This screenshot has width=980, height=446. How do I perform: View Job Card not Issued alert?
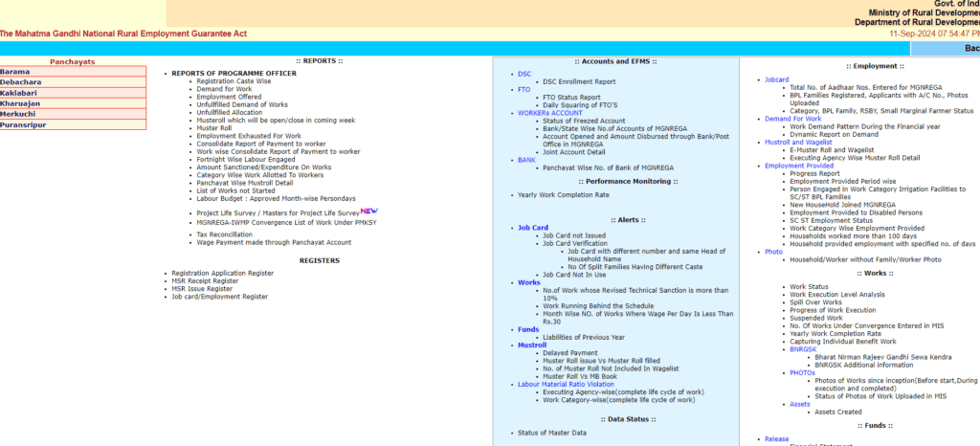pos(574,235)
